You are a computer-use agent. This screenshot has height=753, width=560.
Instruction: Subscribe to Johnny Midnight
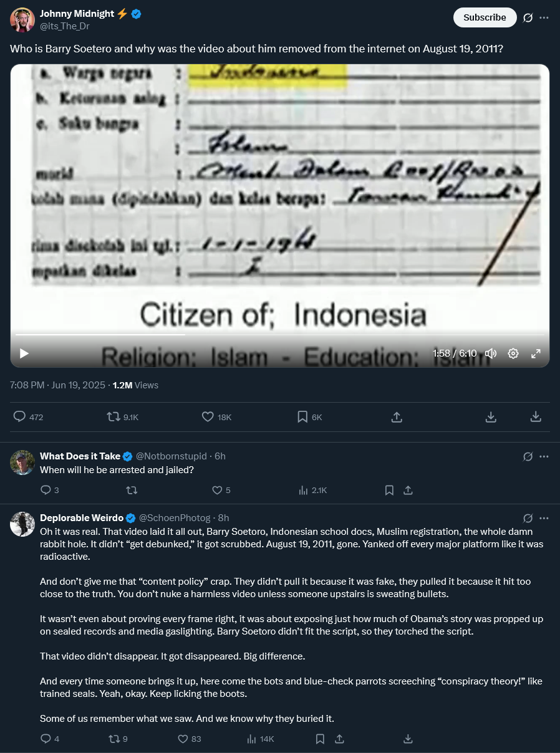click(485, 17)
